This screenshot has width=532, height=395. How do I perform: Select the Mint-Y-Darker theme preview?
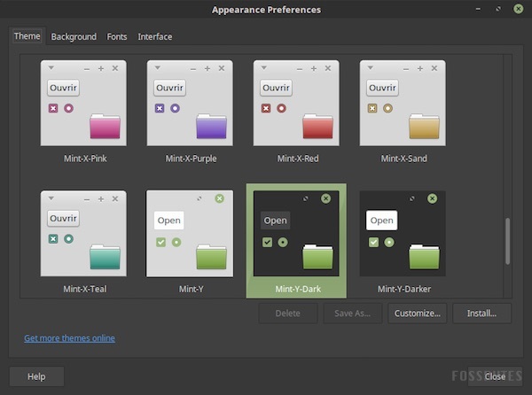point(403,234)
